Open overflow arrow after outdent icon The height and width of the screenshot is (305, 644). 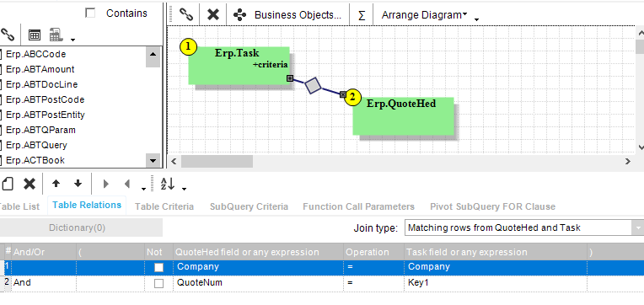coord(144,189)
